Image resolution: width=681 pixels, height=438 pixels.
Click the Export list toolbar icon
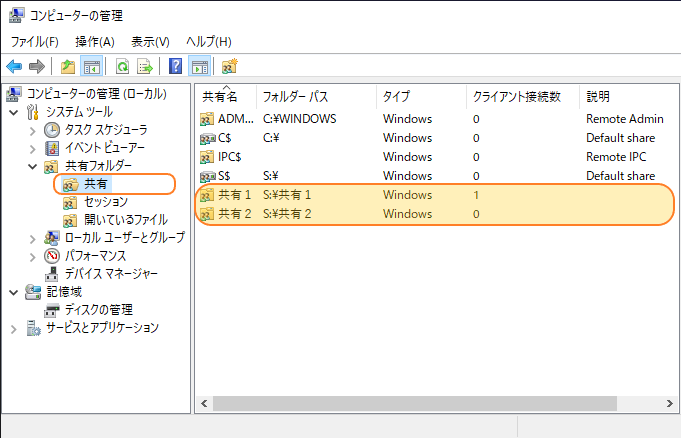click(x=145, y=66)
